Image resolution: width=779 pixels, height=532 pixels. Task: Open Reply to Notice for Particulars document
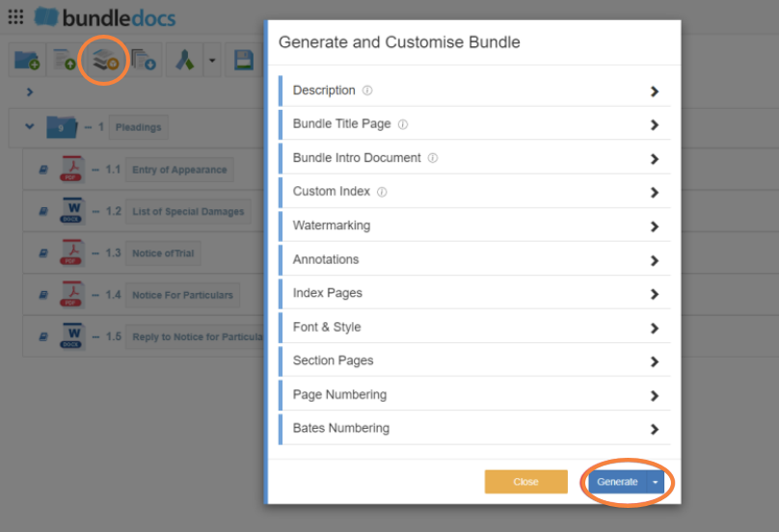point(195,336)
